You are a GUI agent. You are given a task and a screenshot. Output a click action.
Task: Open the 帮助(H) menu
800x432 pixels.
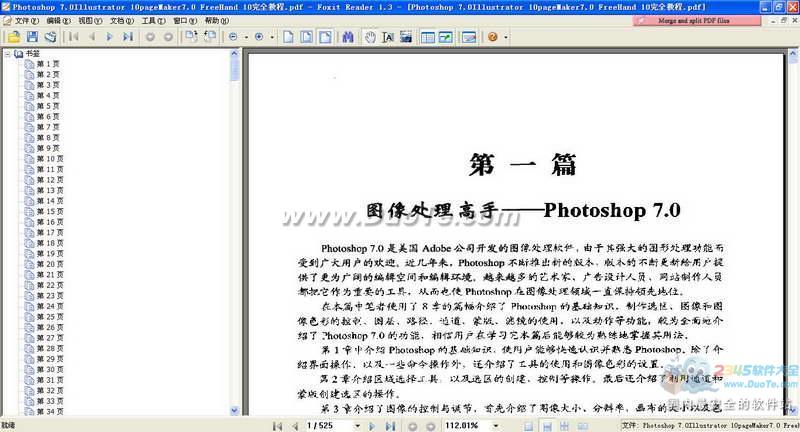point(216,20)
